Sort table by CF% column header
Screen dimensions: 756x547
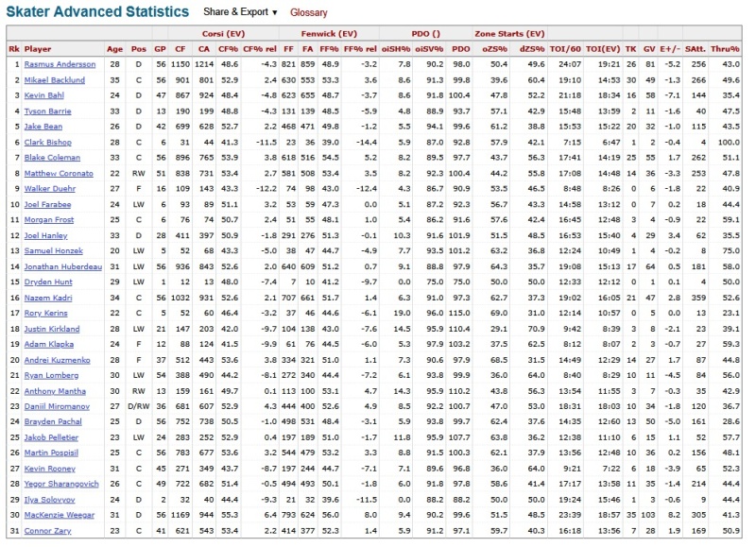tap(228, 49)
